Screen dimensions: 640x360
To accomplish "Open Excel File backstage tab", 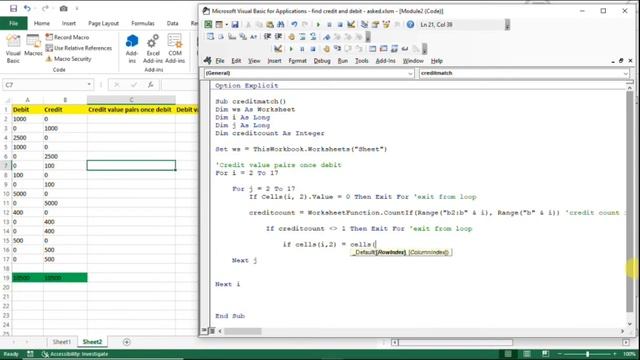I will tap(13, 23).
